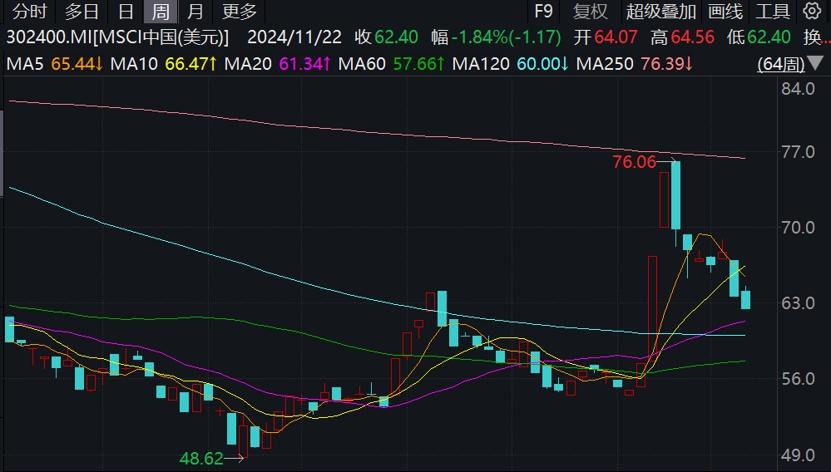Select the 日 daily chart tab

126,11
